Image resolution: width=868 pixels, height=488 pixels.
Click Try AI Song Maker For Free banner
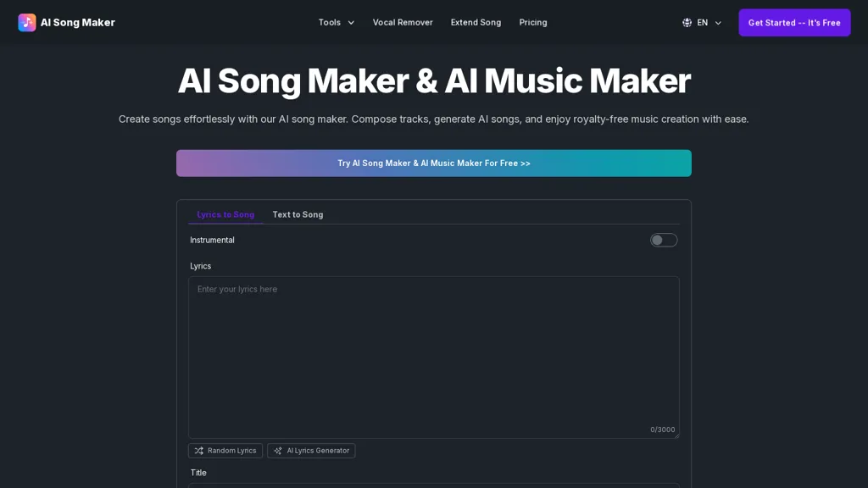pyautogui.click(x=433, y=164)
